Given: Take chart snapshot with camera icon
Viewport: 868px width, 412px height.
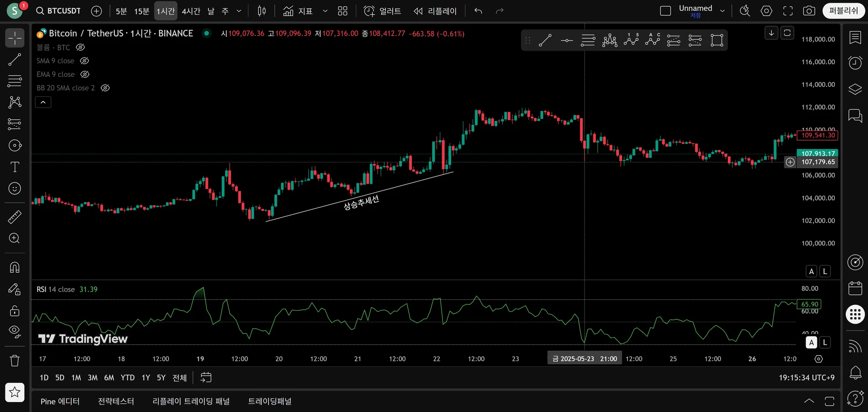Looking at the screenshot, I should pos(809,11).
